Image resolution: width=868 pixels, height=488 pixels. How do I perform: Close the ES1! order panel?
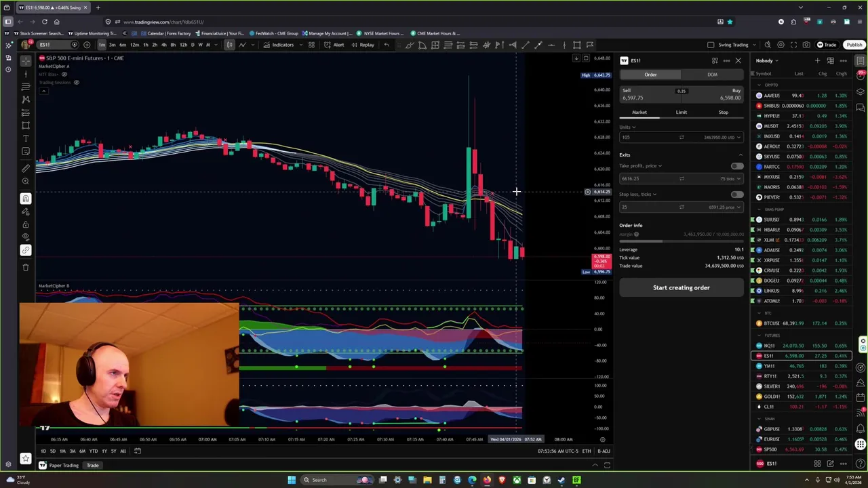738,61
